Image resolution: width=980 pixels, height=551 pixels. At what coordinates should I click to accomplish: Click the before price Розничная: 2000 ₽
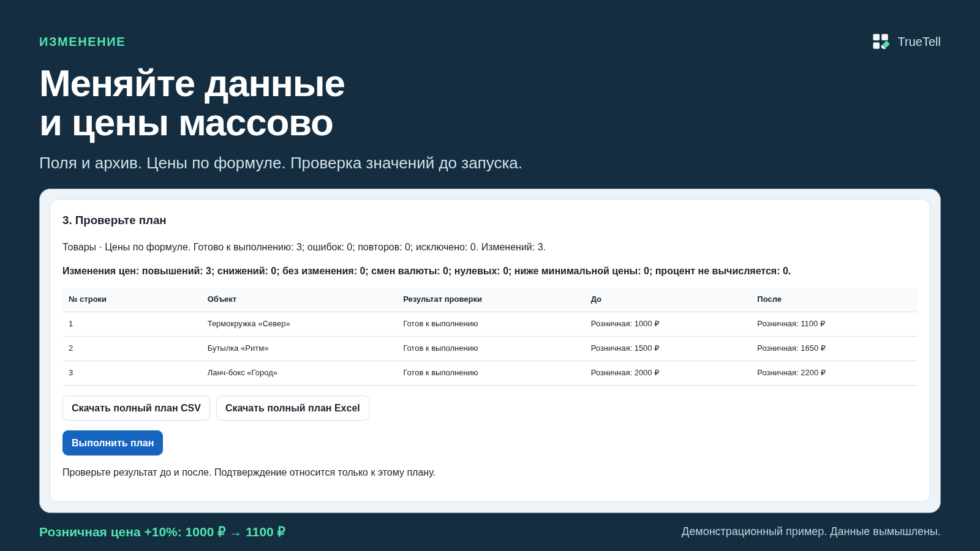coord(625,373)
